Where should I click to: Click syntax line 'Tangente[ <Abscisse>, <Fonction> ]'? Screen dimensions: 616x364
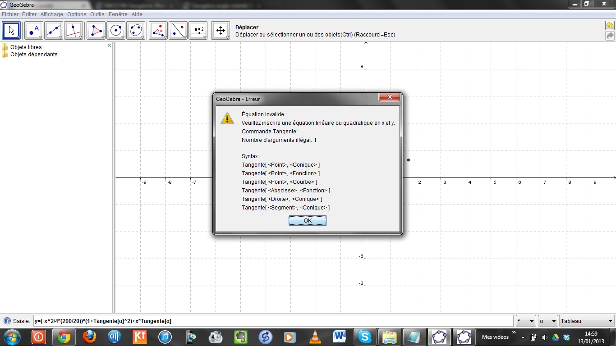pos(286,191)
